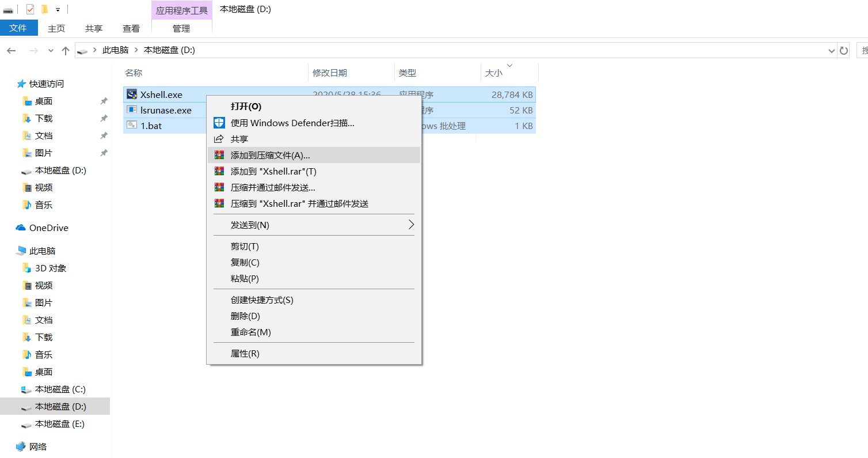Open the address bar history dropdown chevron
The image size is (868, 458).
[832, 50]
